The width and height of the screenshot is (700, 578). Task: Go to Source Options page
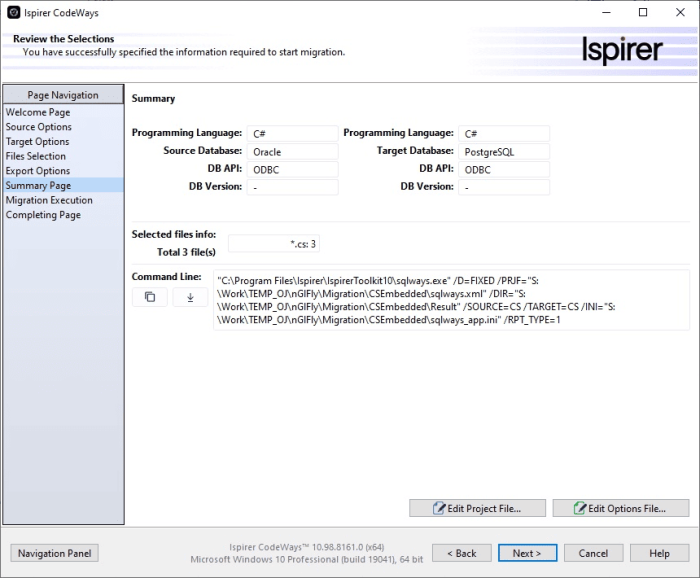[x=39, y=127]
